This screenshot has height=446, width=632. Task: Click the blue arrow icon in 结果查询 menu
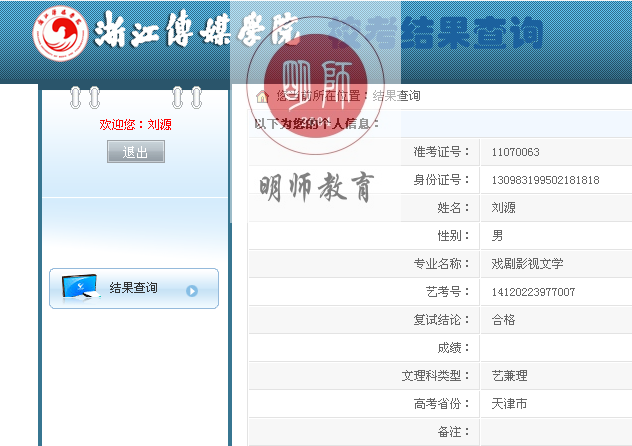click(192, 290)
